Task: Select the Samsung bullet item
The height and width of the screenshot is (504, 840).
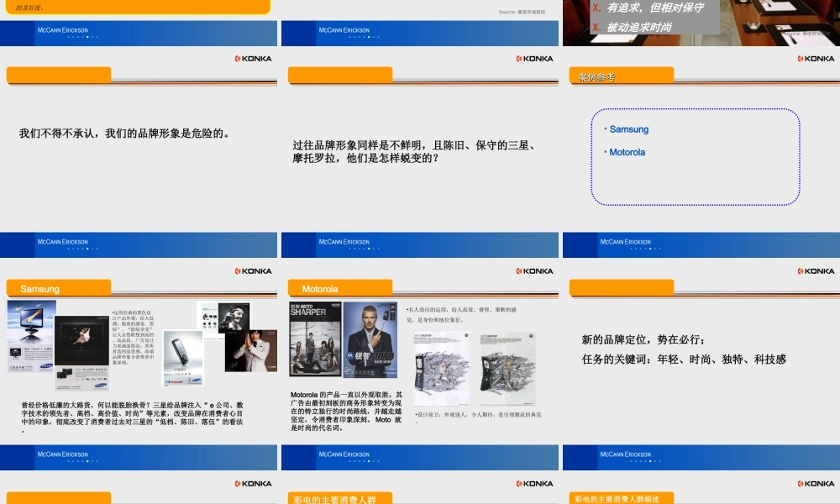Action: coord(629,129)
